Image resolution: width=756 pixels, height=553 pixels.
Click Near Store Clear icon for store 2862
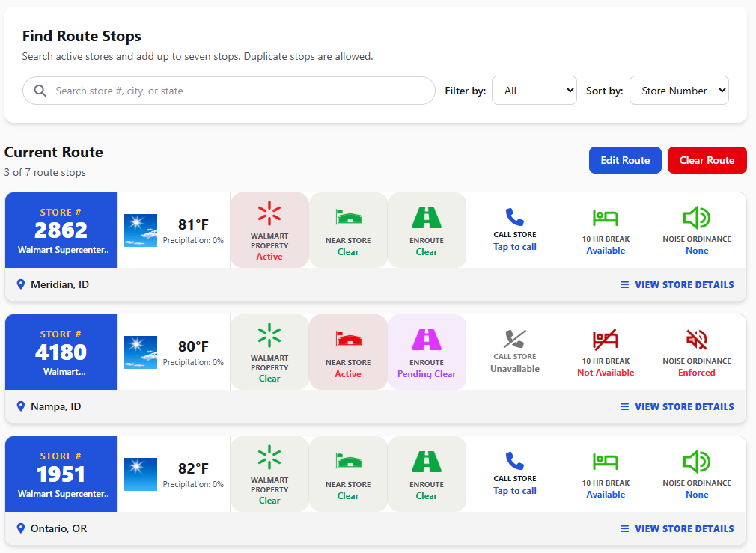coord(348,218)
